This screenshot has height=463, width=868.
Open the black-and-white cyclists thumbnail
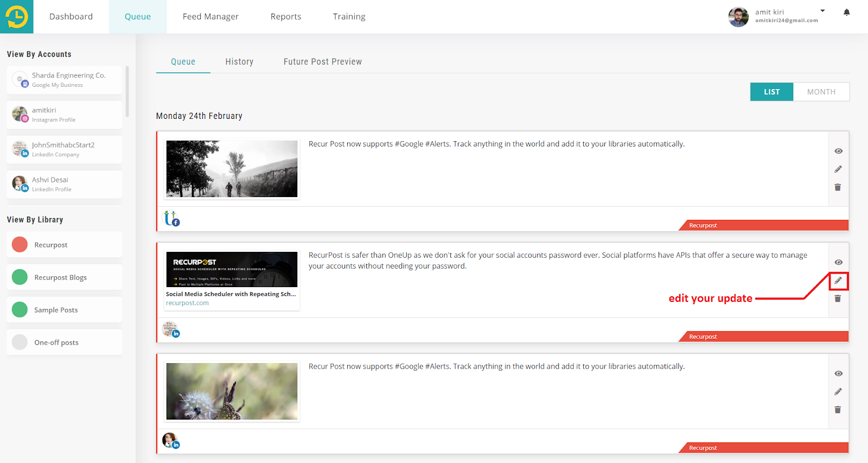[x=232, y=169]
